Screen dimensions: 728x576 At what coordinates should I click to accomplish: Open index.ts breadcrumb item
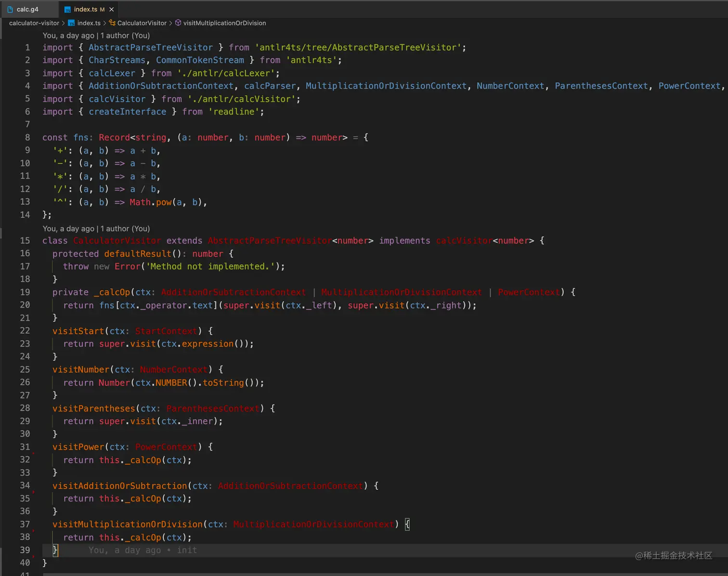pos(89,23)
